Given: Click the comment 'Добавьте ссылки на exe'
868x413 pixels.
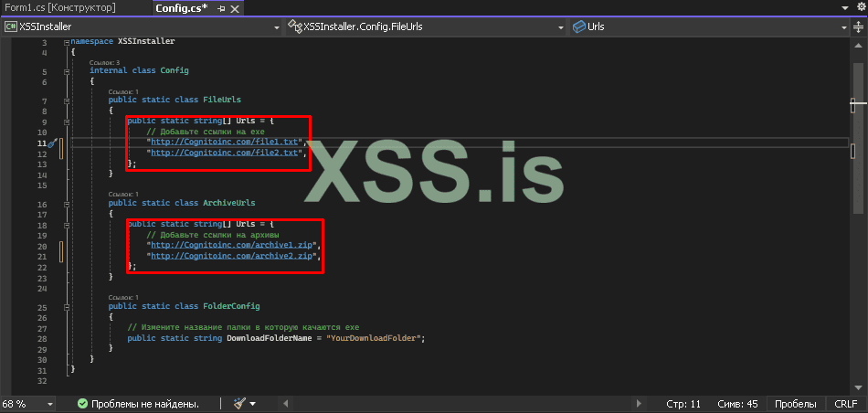Looking at the screenshot, I should 206,132.
